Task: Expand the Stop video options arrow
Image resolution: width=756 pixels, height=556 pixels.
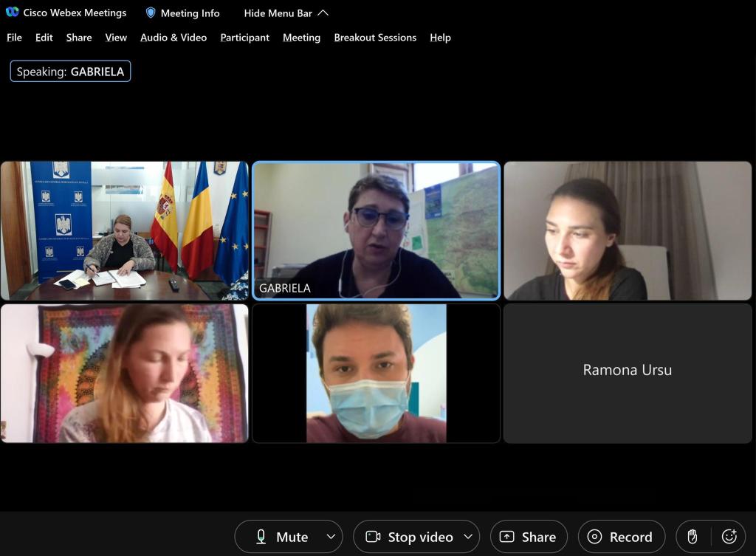Action: point(467,537)
